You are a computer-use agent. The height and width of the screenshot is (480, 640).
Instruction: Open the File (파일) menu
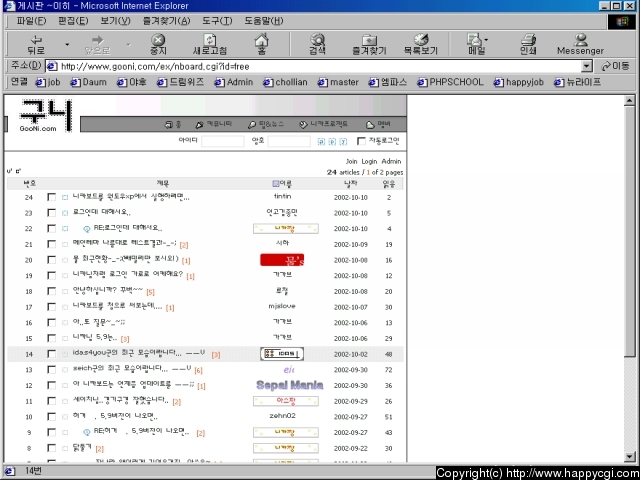31,20
